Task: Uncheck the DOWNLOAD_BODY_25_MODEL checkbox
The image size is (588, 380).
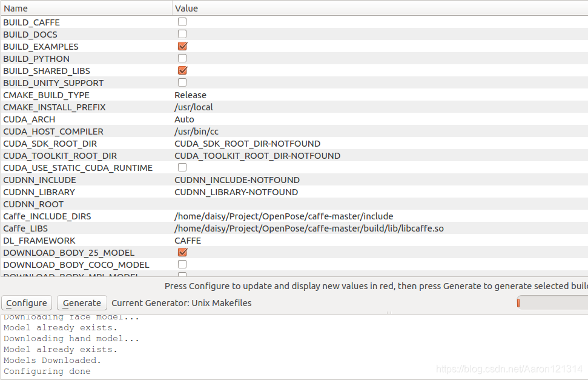Action: tap(182, 252)
